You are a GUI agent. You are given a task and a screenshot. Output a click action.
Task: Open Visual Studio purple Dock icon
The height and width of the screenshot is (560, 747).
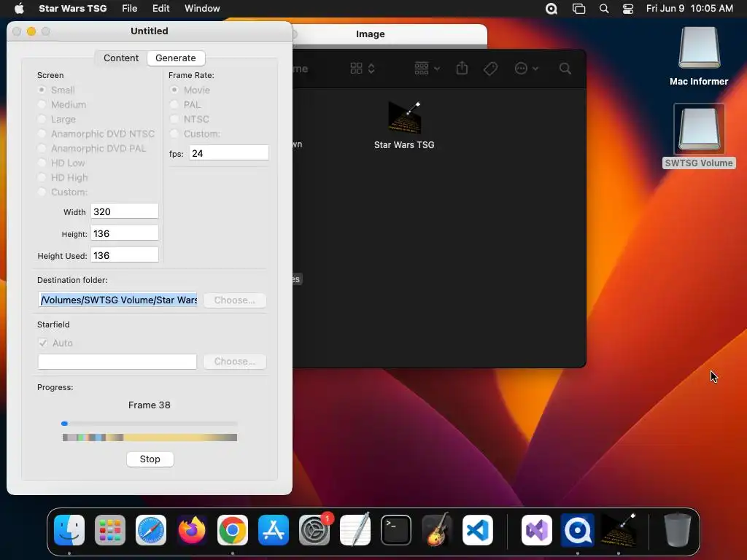(537, 530)
